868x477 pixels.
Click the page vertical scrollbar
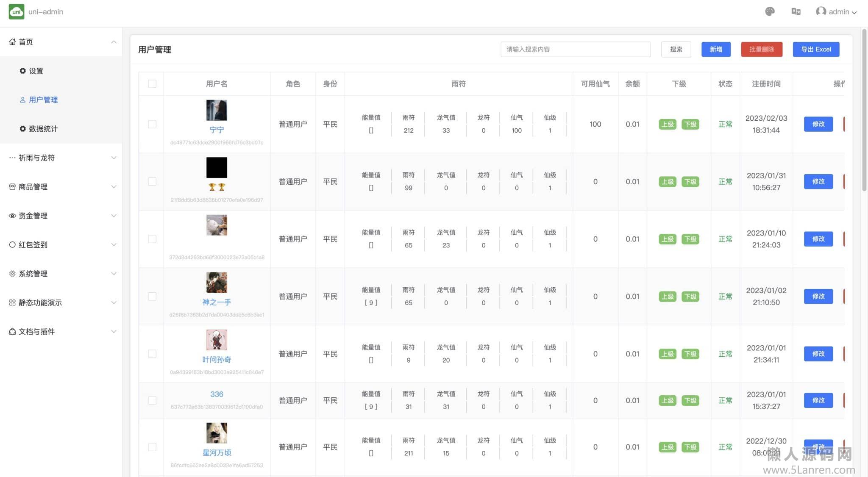coord(864,110)
